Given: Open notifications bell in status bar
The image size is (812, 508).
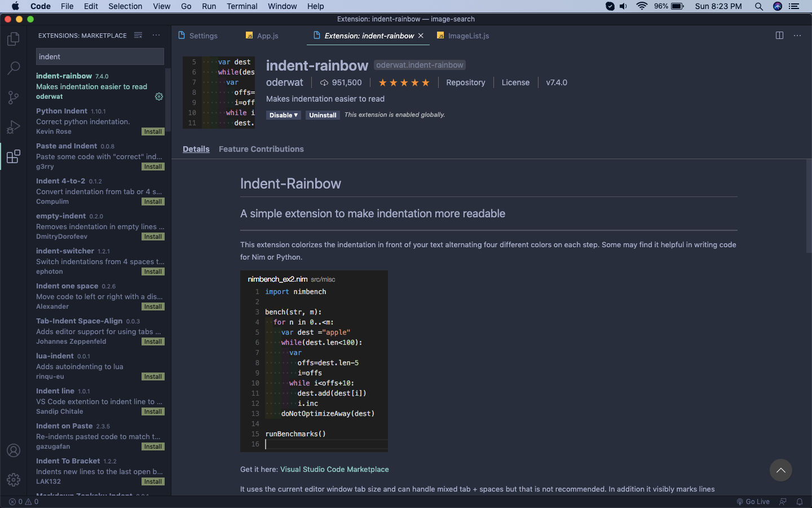Looking at the screenshot, I should tap(800, 501).
